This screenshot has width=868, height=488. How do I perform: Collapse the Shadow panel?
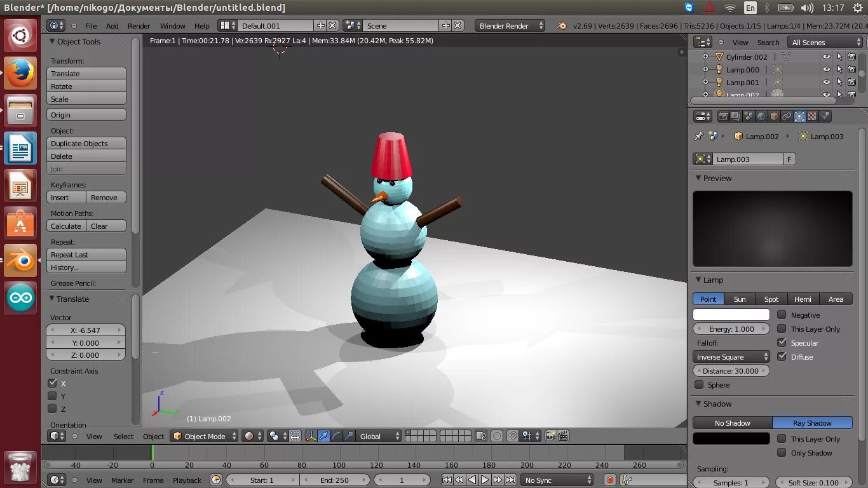coord(698,403)
